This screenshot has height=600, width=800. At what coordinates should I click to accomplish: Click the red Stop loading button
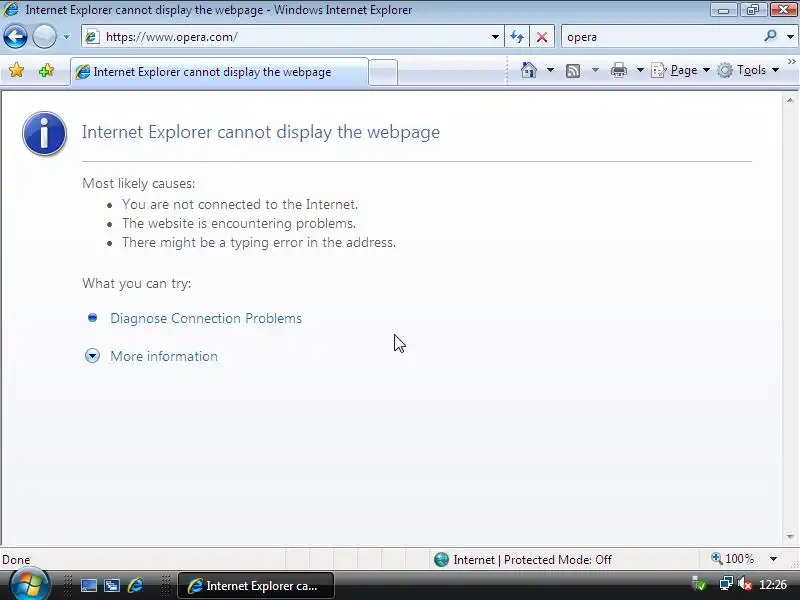click(x=542, y=37)
